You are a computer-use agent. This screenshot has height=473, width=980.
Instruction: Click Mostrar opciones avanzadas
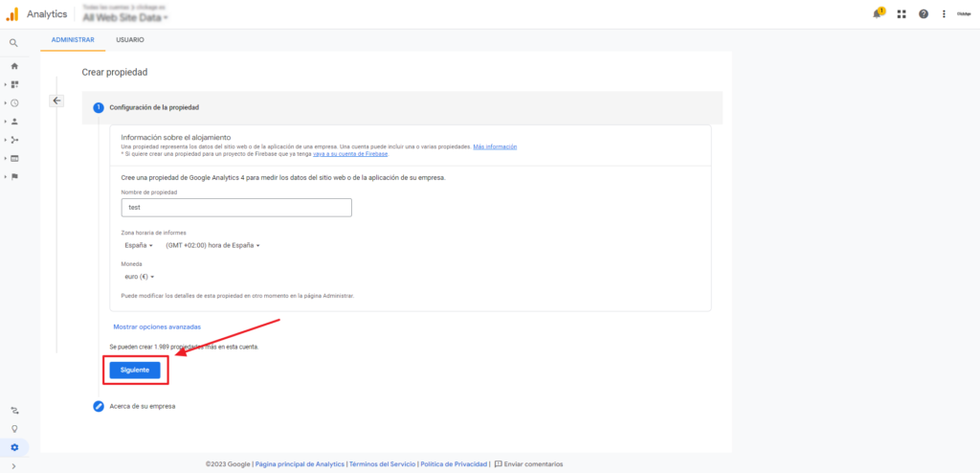[x=157, y=327]
